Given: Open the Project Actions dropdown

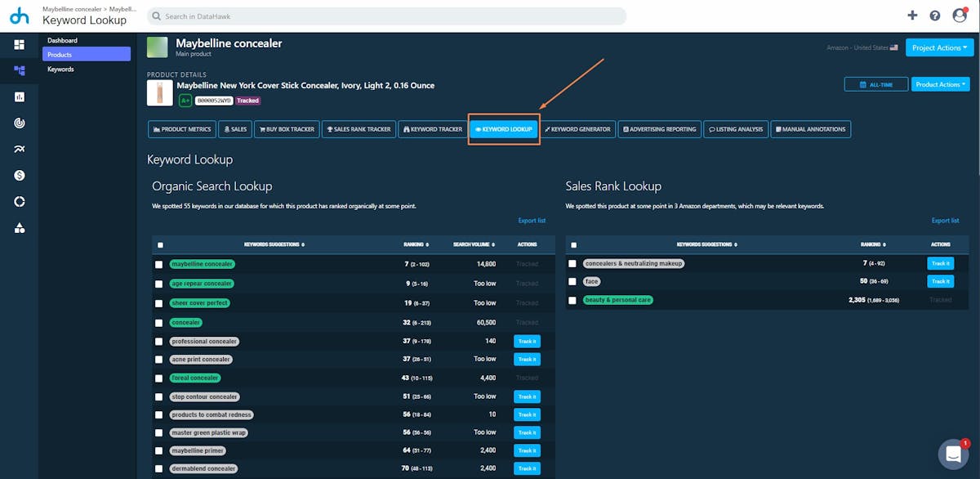Looking at the screenshot, I should 939,47.
